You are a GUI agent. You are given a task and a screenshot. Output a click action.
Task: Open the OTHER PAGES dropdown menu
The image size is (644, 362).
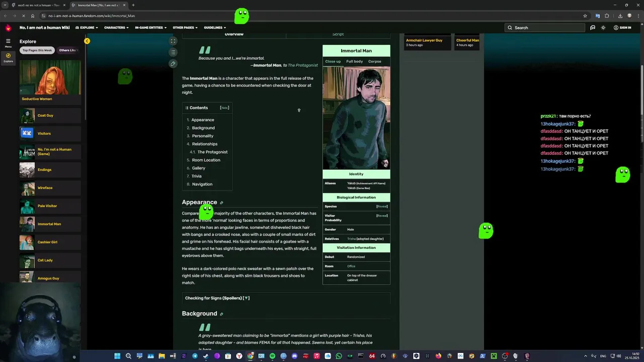pyautogui.click(x=185, y=28)
